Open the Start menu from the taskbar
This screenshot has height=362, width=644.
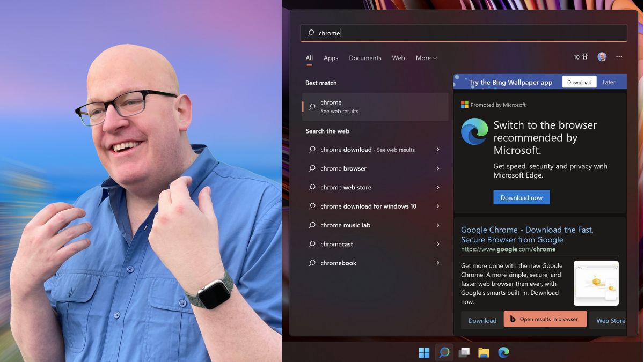pyautogui.click(x=423, y=352)
